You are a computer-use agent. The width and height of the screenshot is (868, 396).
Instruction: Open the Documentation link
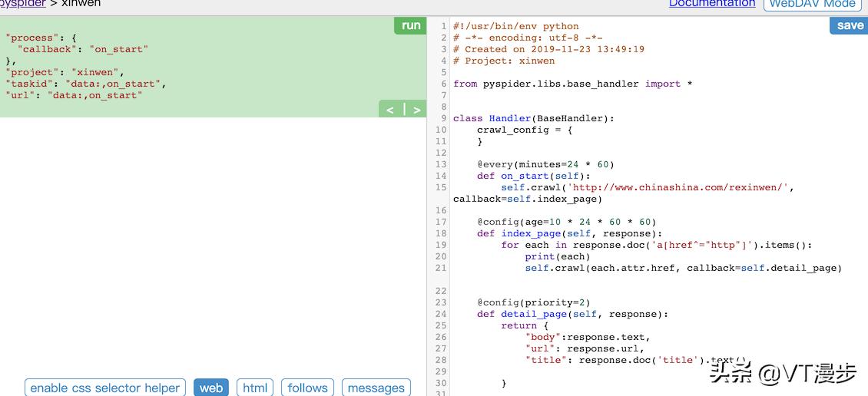(x=711, y=4)
